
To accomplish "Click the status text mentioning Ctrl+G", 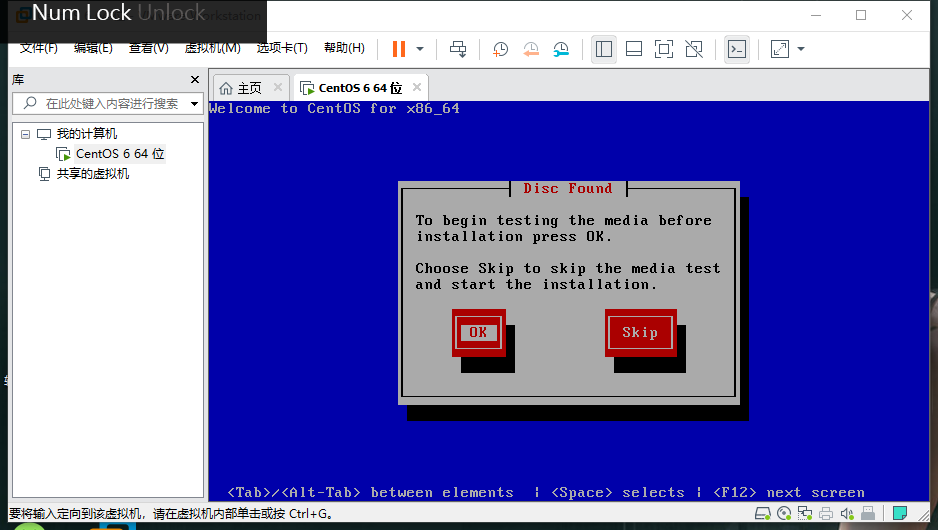I will coord(170,514).
